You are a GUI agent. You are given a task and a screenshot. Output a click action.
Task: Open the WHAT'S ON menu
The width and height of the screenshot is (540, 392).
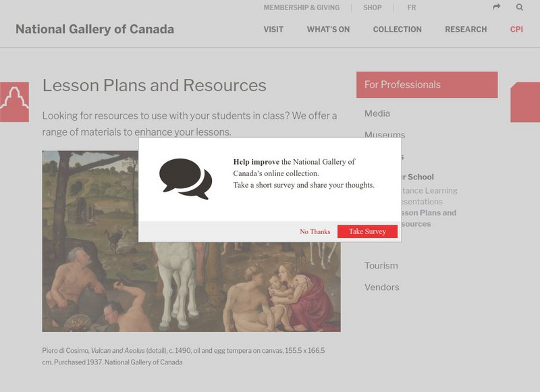(330, 30)
